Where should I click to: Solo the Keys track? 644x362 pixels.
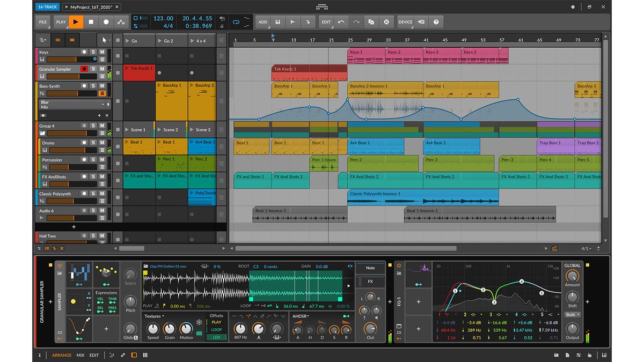tap(94, 51)
